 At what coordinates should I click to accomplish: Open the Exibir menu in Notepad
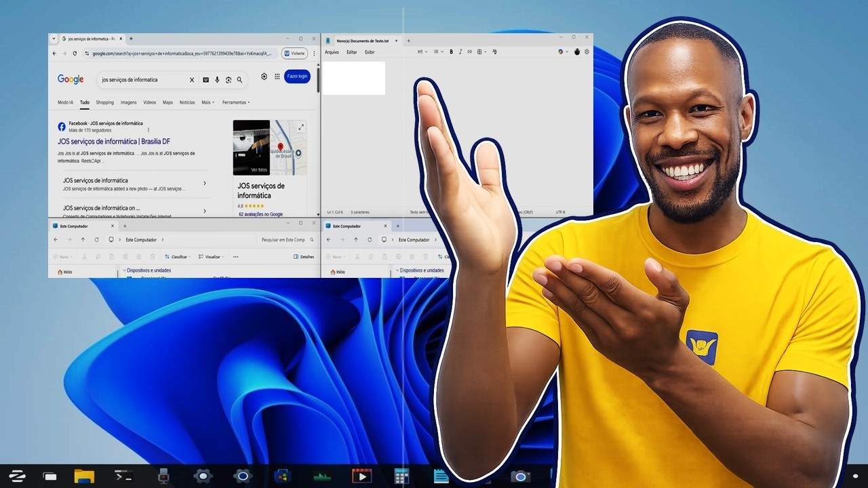370,52
